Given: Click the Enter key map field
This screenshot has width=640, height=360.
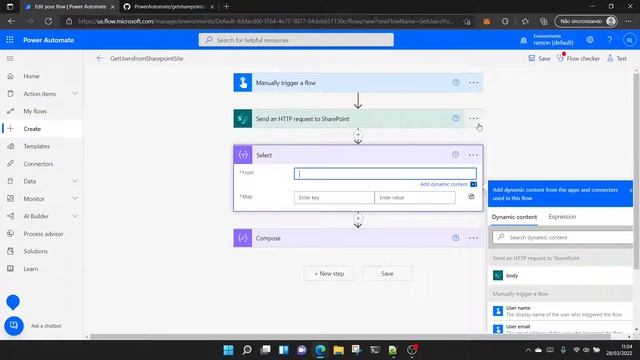Looking at the screenshot, I should 334,198.
